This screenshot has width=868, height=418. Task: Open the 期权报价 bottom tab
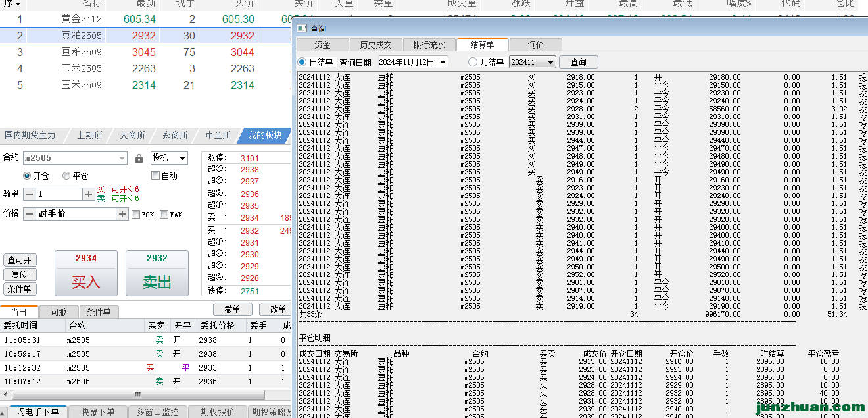(218, 412)
